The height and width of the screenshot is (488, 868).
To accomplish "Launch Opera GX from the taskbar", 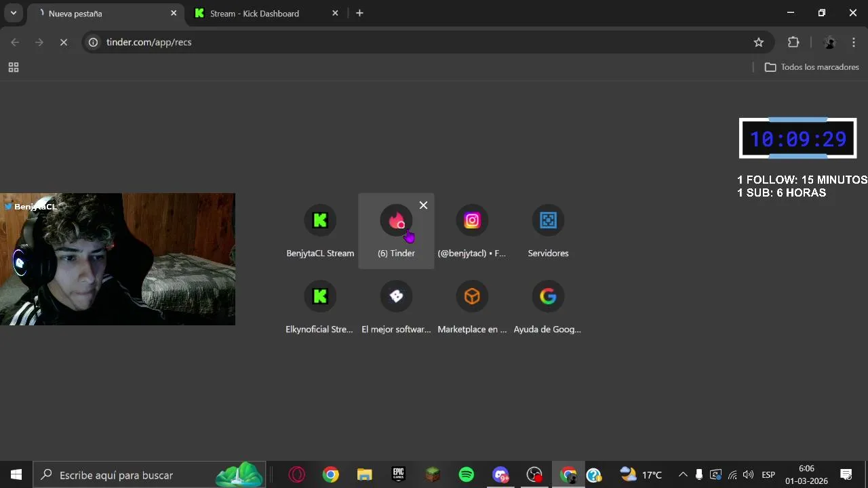I will (x=296, y=475).
